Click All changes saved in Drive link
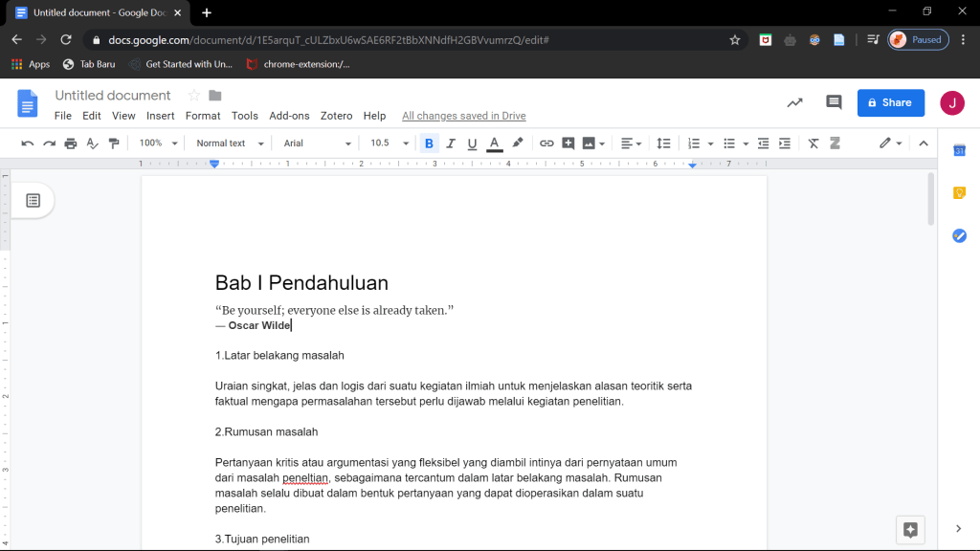980x551 pixels. (463, 116)
